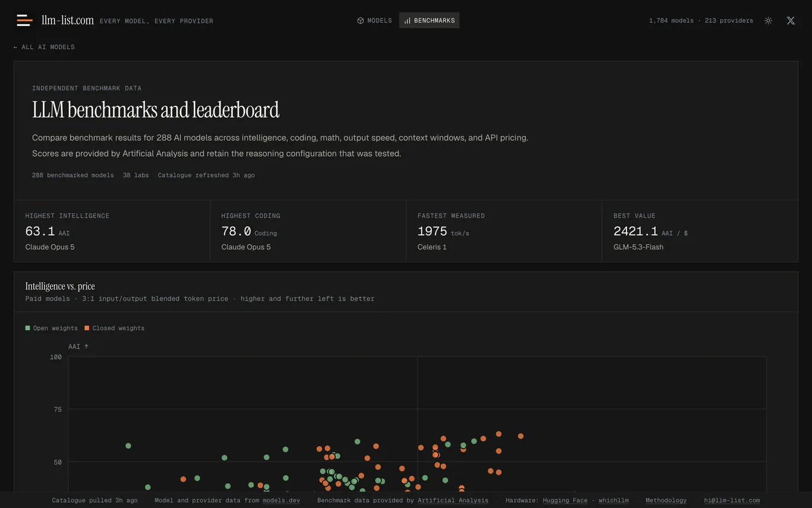Click 'Claude Opus 5' under Highest Coding
This screenshot has height=508, width=812.
pyautogui.click(x=246, y=247)
